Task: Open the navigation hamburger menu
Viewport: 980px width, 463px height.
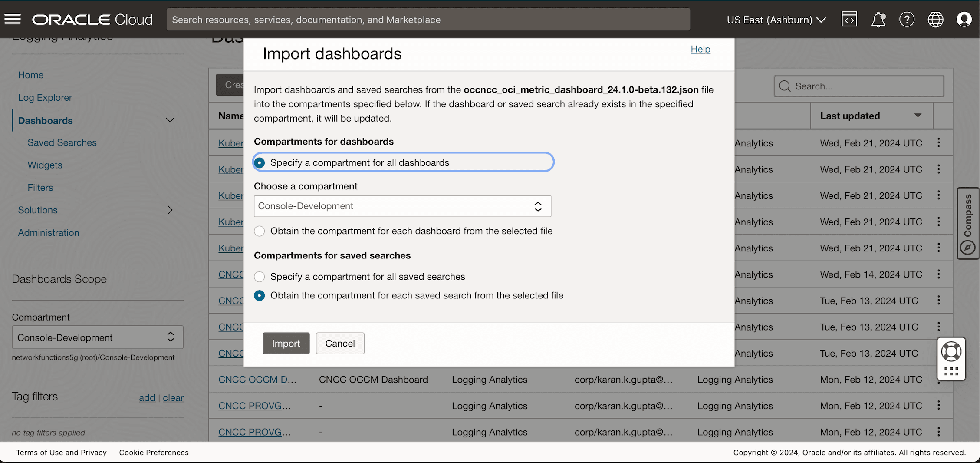Action: pyautogui.click(x=13, y=19)
